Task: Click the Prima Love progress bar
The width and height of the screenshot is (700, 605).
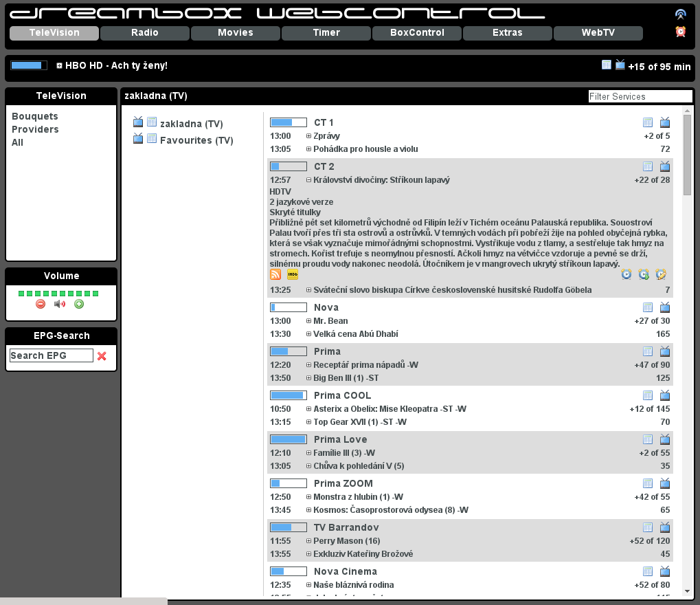Action: [289, 439]
